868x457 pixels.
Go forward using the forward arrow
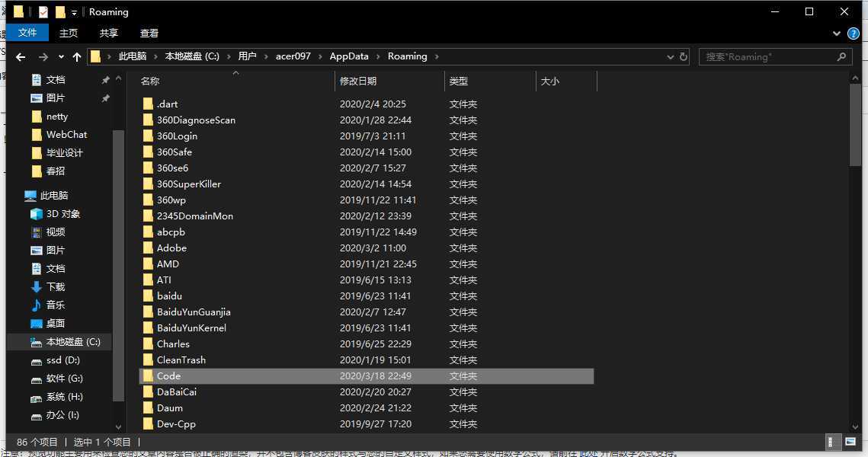click(x=43, y=56)
